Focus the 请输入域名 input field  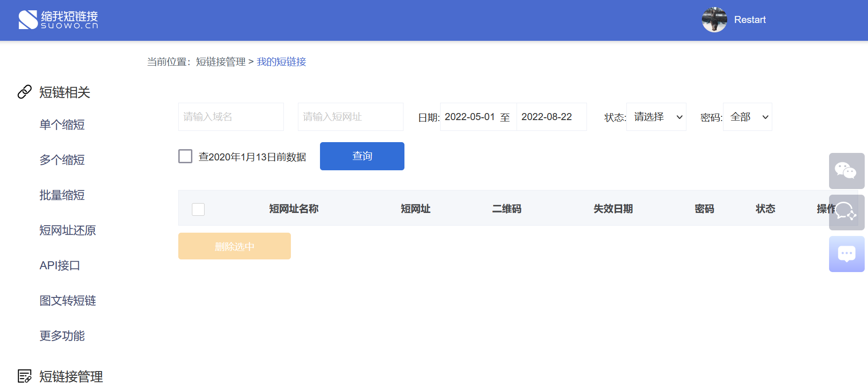coord(231,117)
